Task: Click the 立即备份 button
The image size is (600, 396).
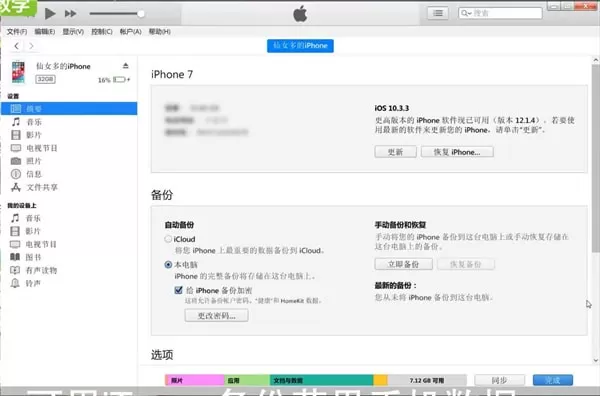Action: click(x=403, y=264)
